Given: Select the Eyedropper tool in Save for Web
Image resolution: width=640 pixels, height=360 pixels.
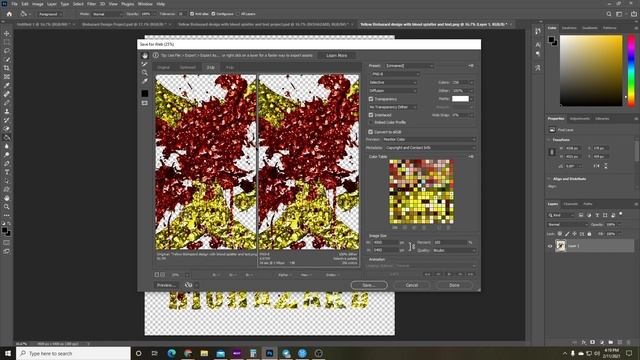Looking at the screenshot, I should point(144,81).
